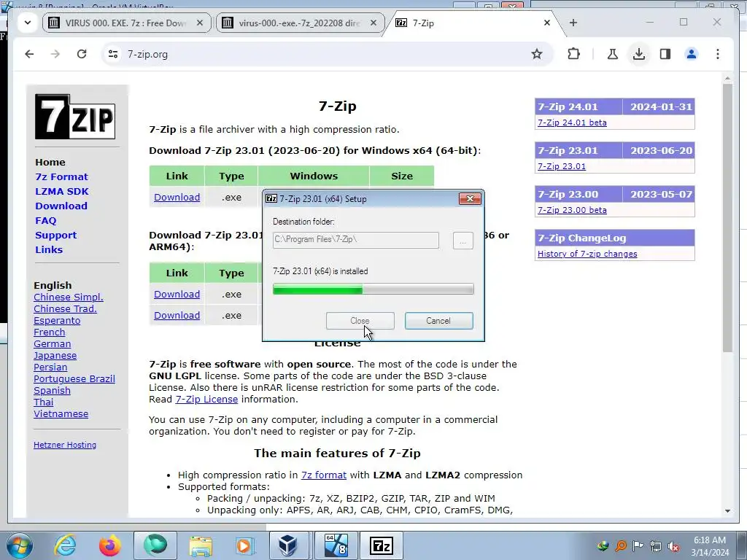Click the scrollbar down arrow
The height and width of the screenshot is (560, 747).
pyautogui.click(x=727, y=511)
